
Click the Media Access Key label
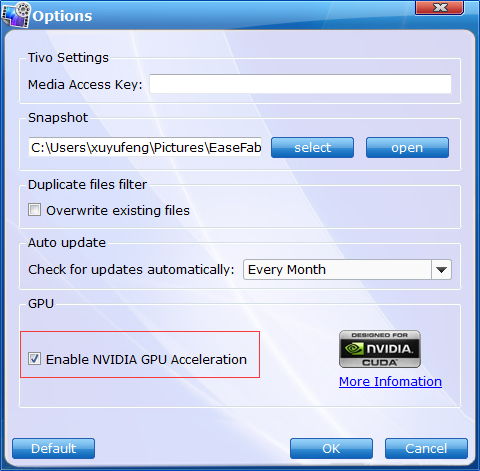click(x=85, y=84)
